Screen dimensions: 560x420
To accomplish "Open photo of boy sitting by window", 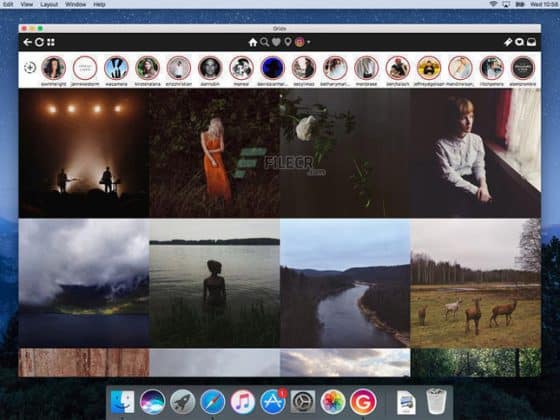I will (476, 153).
